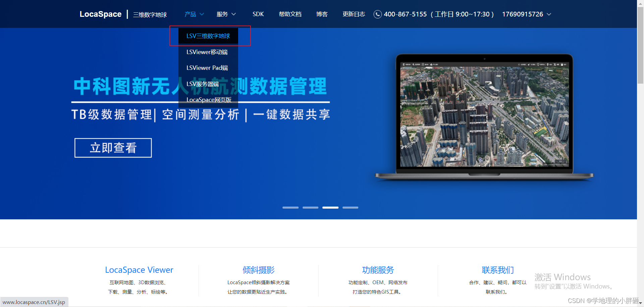Click the text 下载、测量、分析、标绘等。
The width and height of the screenshot is (644, 307).
[139, 292]
